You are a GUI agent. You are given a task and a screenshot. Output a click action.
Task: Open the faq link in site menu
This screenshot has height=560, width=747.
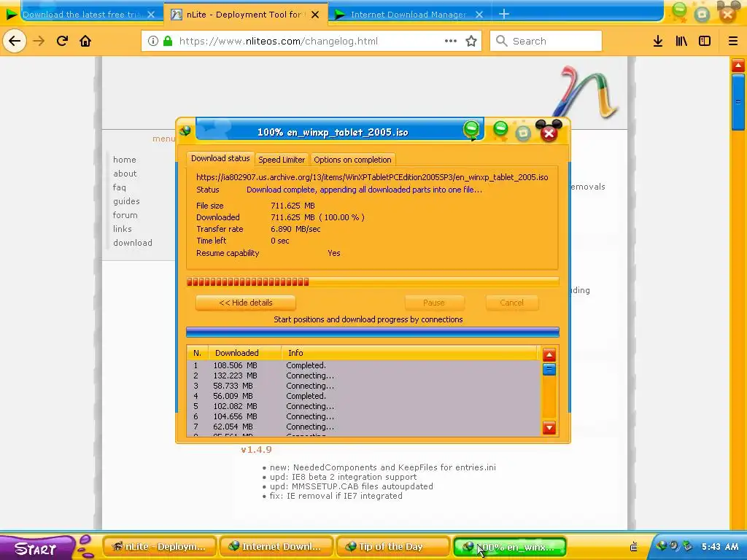(x=119, y=187)
